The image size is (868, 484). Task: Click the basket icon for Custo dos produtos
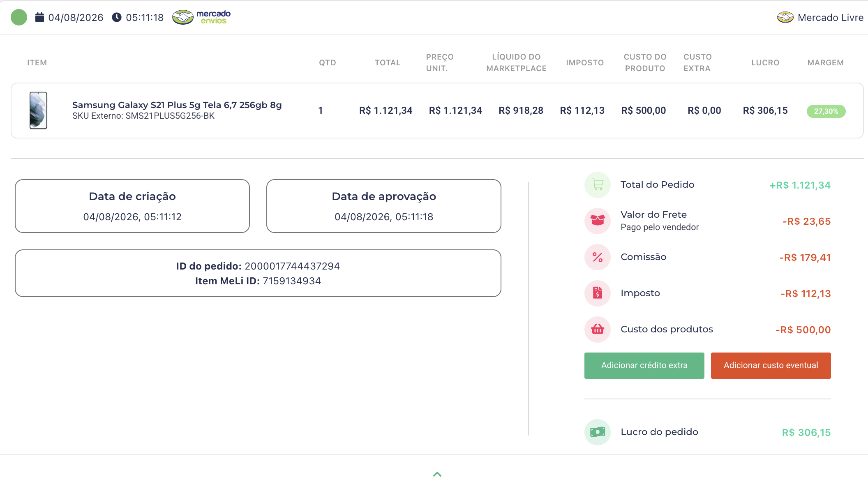pyautogui.click(x=598, y=330)
